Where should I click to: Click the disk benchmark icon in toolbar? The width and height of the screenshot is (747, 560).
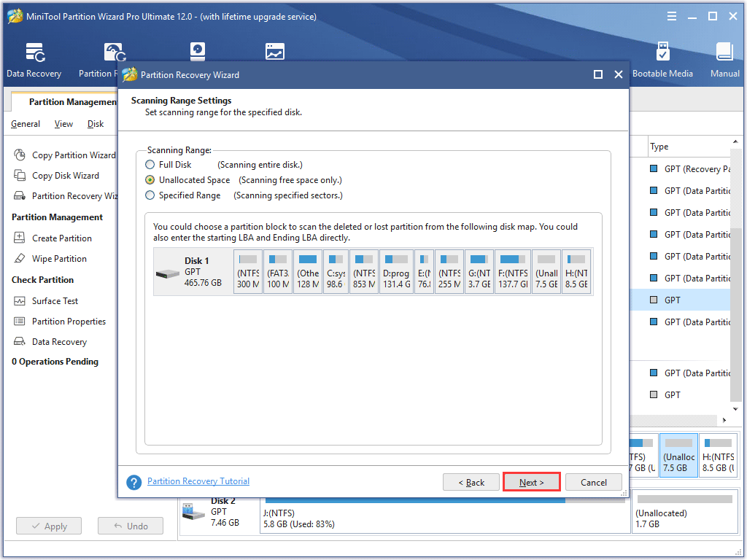197,52
